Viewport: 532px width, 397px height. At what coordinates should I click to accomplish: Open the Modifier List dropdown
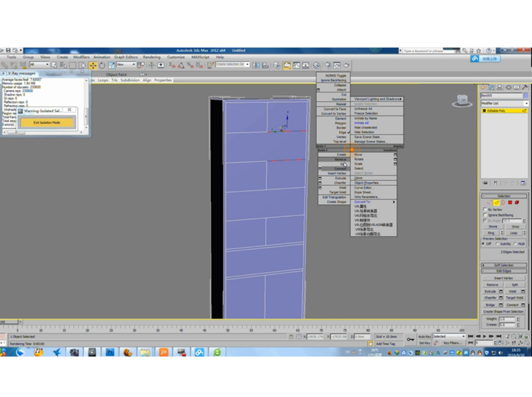(504, 104)
